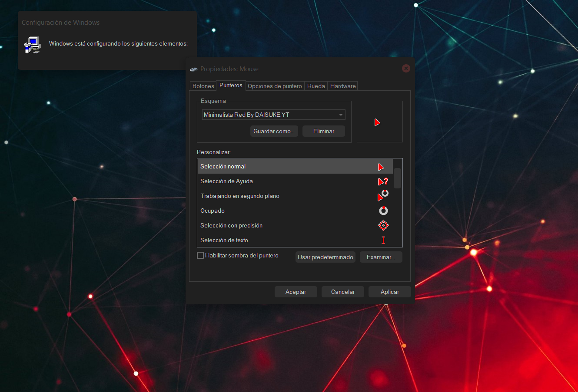This screenshot has width=578, height=392.
Task: Switch to the Rueda tab
Action: tap(316, 86)
